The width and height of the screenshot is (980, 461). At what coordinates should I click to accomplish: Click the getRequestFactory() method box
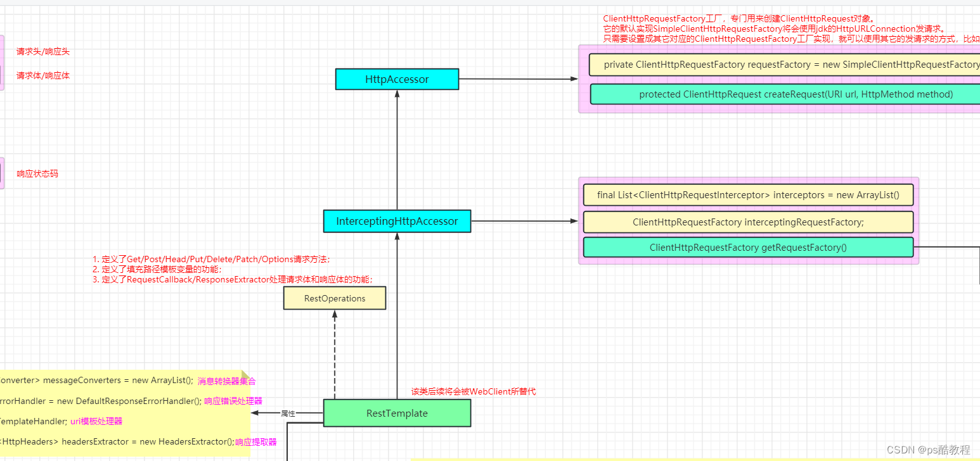point(747,247)
